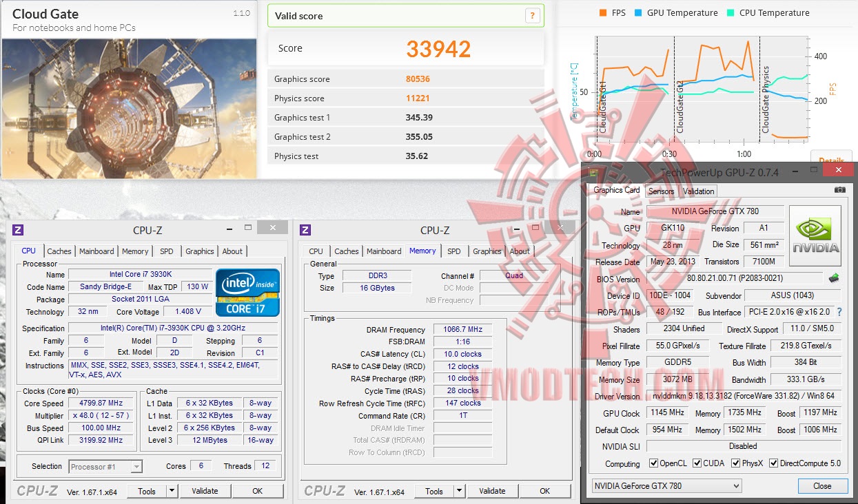The width and height of the screenshot is (858, 504).
Task: Switch to CPU tab in Memory window
Action: point(316,251)
